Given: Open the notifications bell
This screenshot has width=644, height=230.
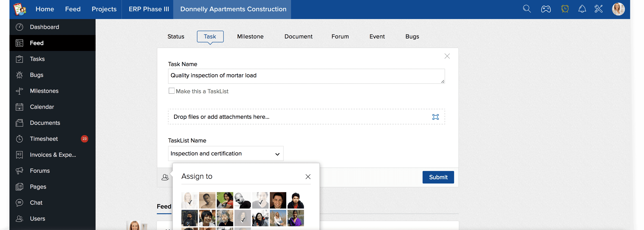Looking at the screenshot, I should pyautogui.click(x=582, y=9).
